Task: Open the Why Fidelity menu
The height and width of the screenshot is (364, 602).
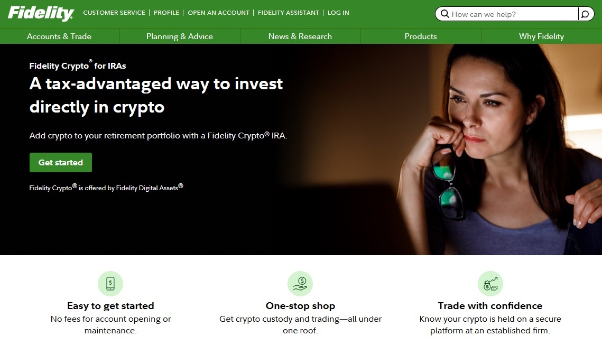Action: tap(541, 36)
